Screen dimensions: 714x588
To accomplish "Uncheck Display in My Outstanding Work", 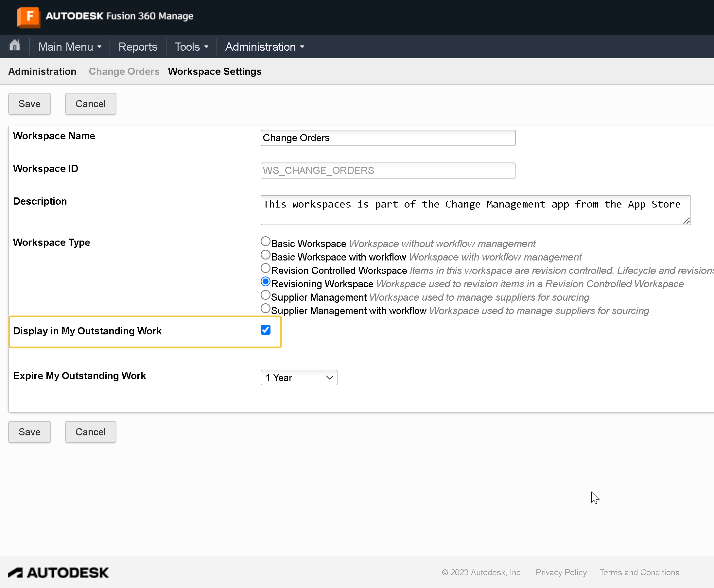I will (265, 329).
